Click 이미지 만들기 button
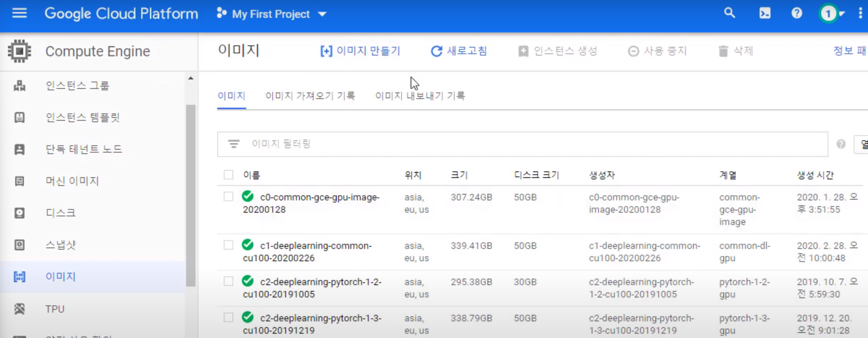 [x=360, y=51]
